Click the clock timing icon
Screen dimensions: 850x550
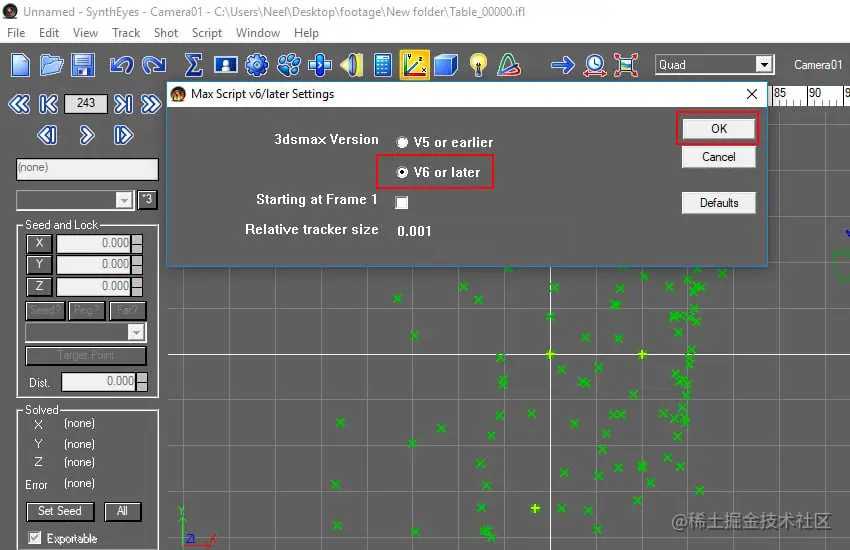595,65
